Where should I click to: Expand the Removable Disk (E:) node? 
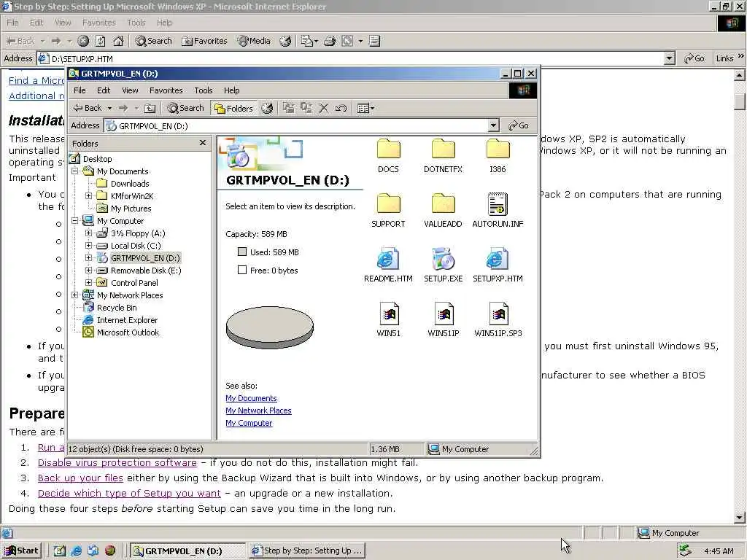(x=88, y=270)
